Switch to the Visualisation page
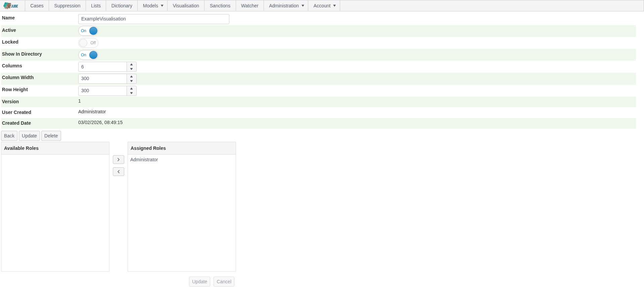Screen dimensions: 644x292 click(186, 6)
